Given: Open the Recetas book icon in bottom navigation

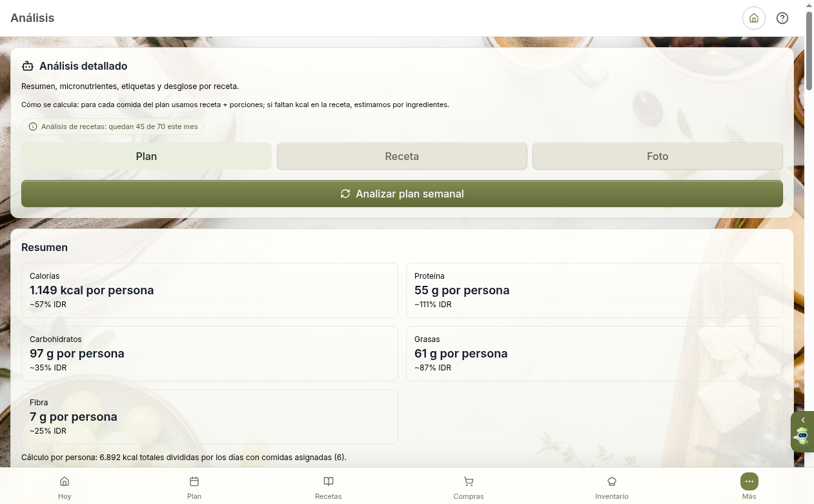Looking at the screenshot, I should pos(329,481).
